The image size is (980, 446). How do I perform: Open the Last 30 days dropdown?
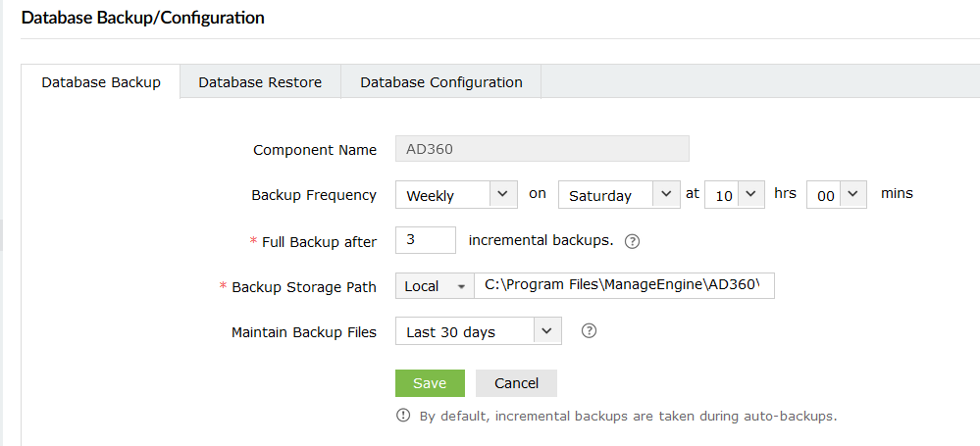478,331
